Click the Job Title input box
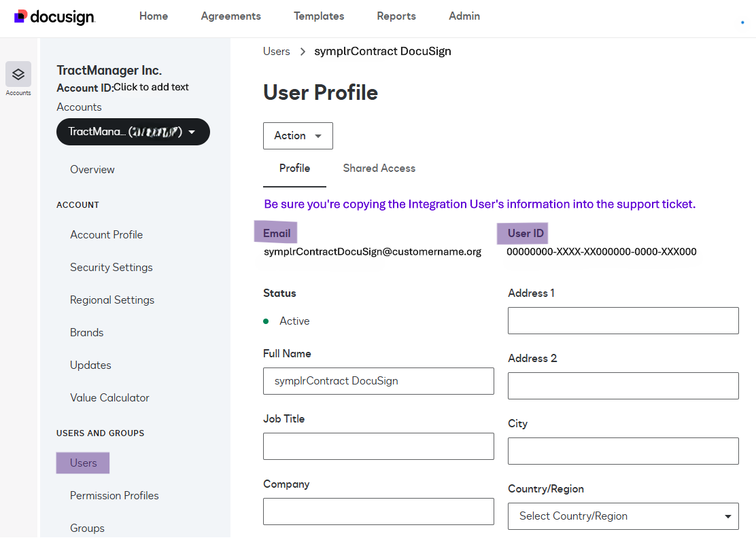Image resolution: width=756 pixels, height=538 pixels. pyautogui.click(x=378, y=446)
